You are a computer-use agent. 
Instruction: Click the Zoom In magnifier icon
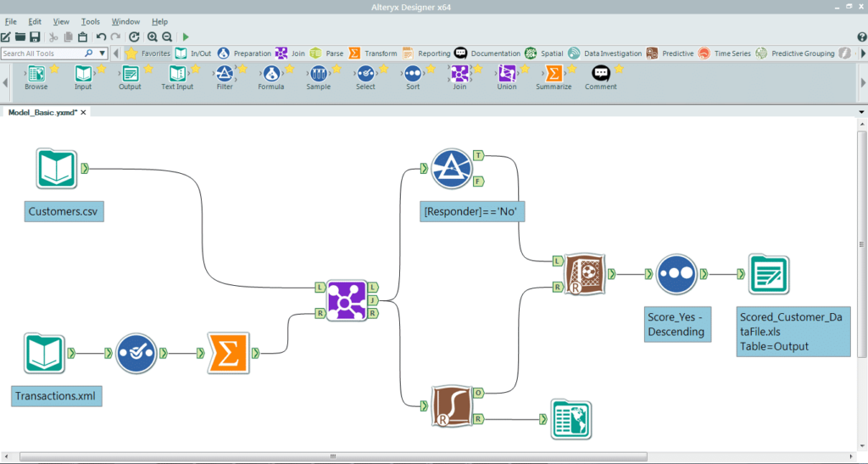pyautogui.click(x=153, y=37)
